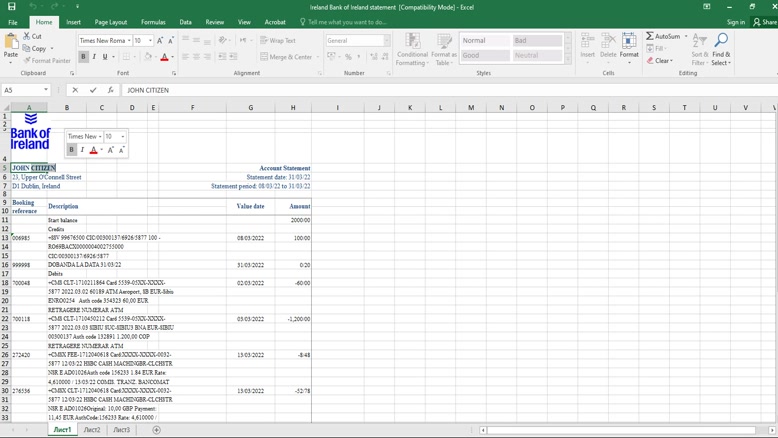Expand the General number format dropdown

[x=387, y=41]
